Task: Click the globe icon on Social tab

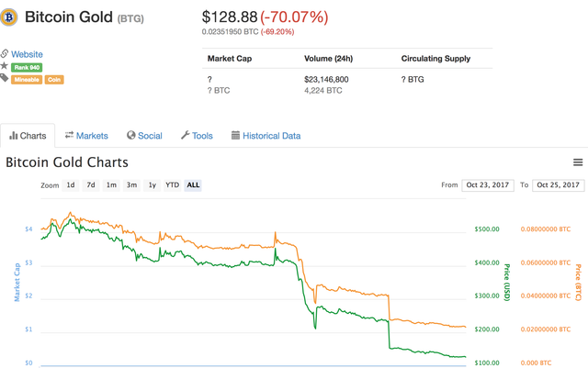Action: (130, 135)
